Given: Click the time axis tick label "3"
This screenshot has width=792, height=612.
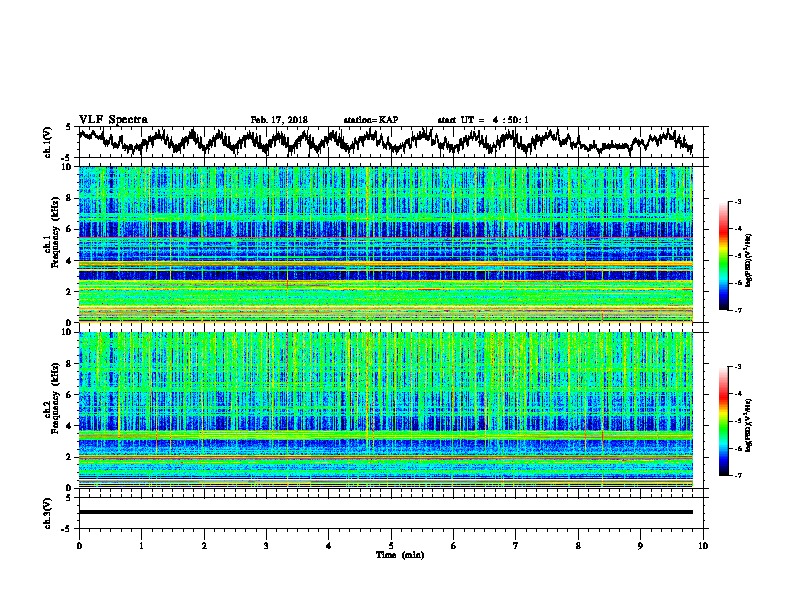Looking at the screenshot, I should pos(266,546).
